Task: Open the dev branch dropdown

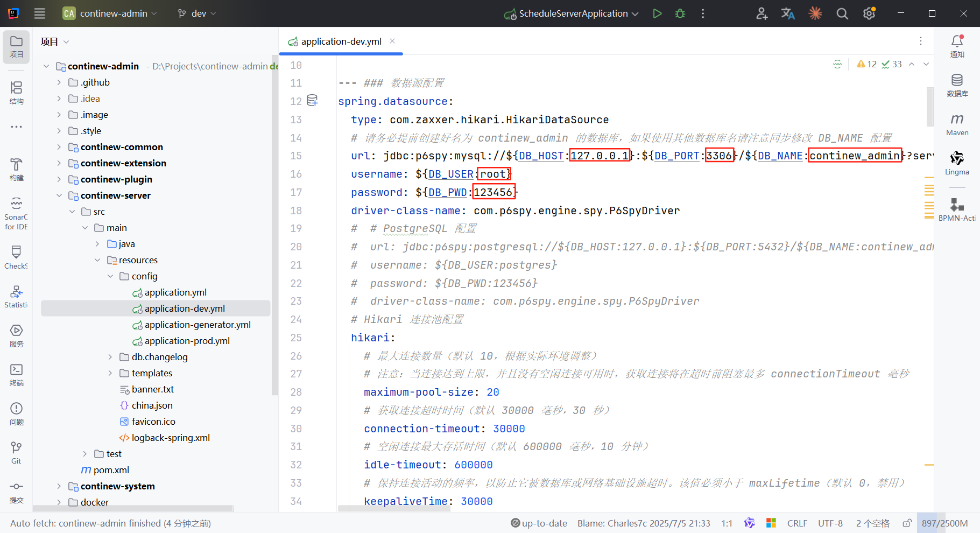Action: click(x=197, y=13)
